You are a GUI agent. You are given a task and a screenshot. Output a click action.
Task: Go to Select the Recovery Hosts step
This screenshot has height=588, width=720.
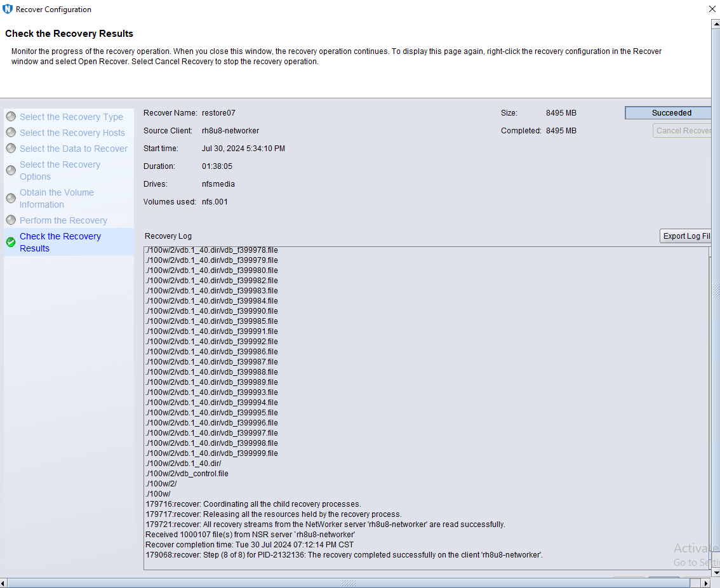72,132
